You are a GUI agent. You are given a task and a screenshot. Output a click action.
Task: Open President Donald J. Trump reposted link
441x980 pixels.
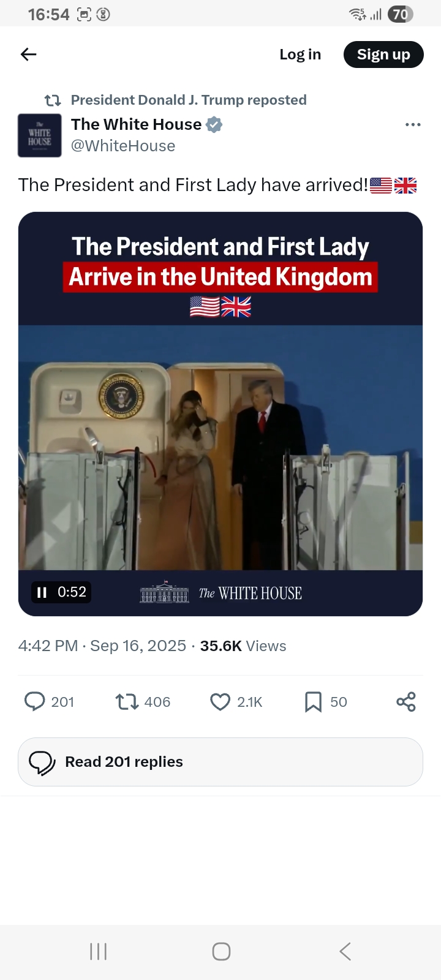click(189, 100)
